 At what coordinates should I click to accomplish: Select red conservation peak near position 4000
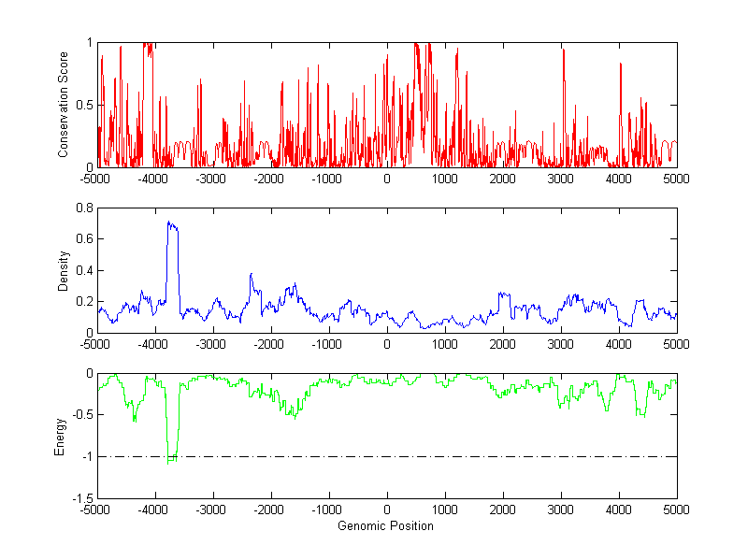click(x=620, y=65)
